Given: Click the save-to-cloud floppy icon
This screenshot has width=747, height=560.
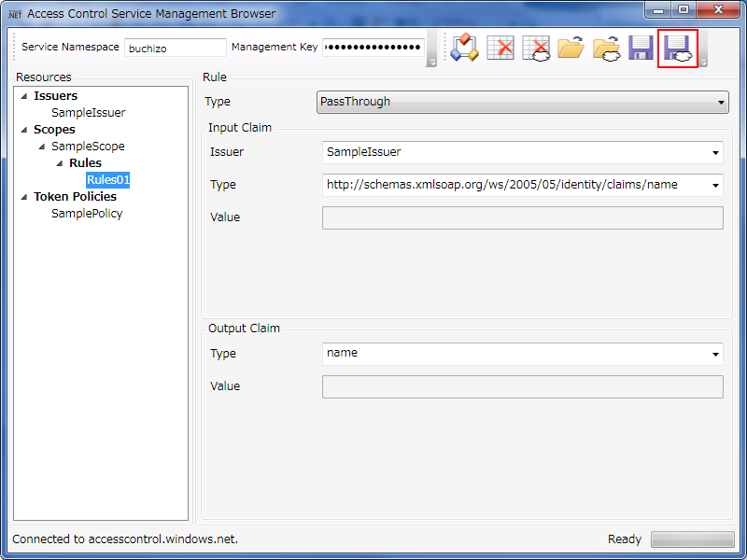Looking at the screenshot, I should (x=678, y=49).
